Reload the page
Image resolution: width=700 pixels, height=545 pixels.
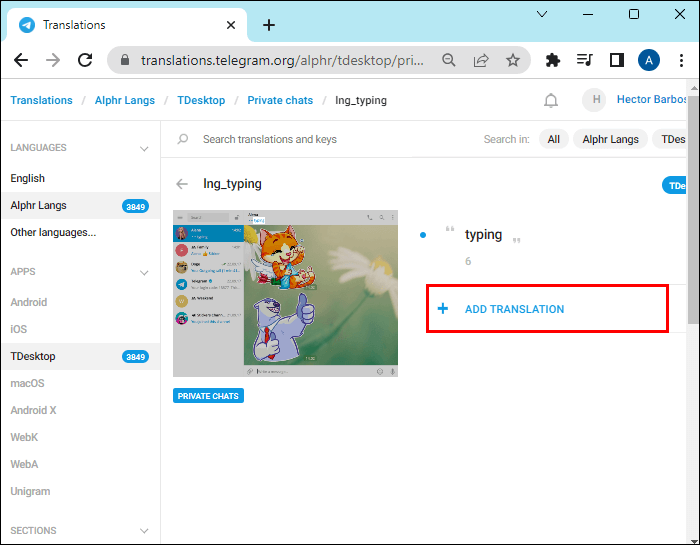pos(85,60)
